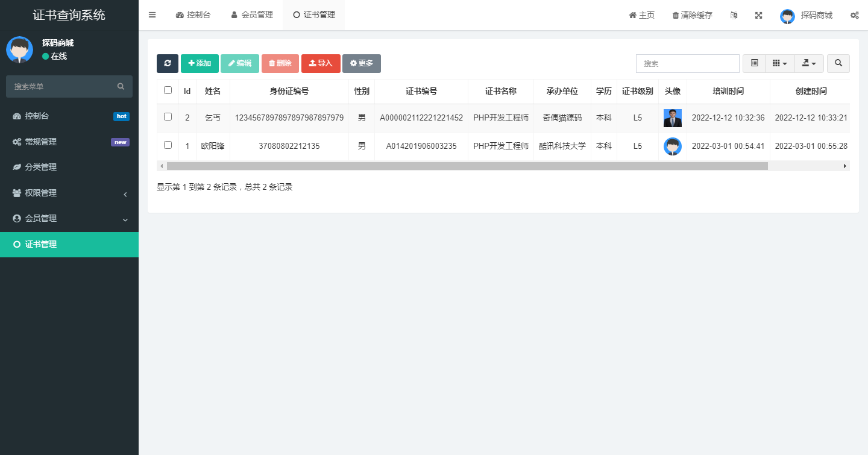The height and width of the screenshot is (455, 868).
Task: Focus the table 搜索 input field
Action: tap(688, 63)
